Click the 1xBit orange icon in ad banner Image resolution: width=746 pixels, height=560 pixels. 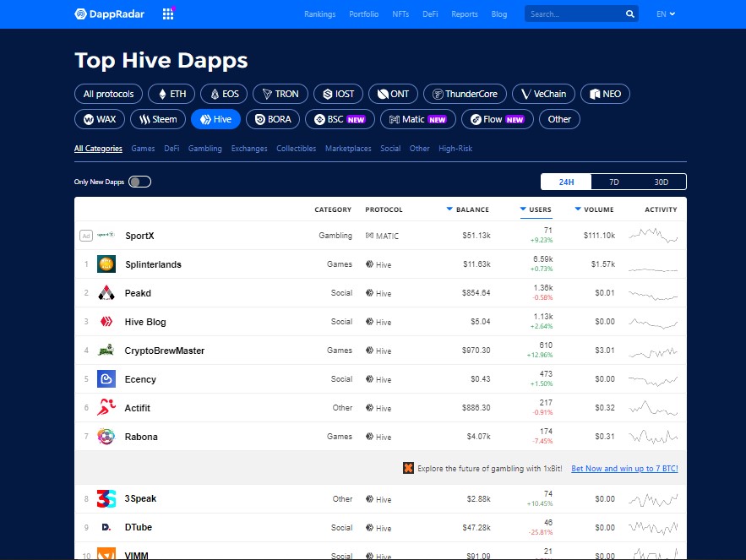(x=408, y=468)
